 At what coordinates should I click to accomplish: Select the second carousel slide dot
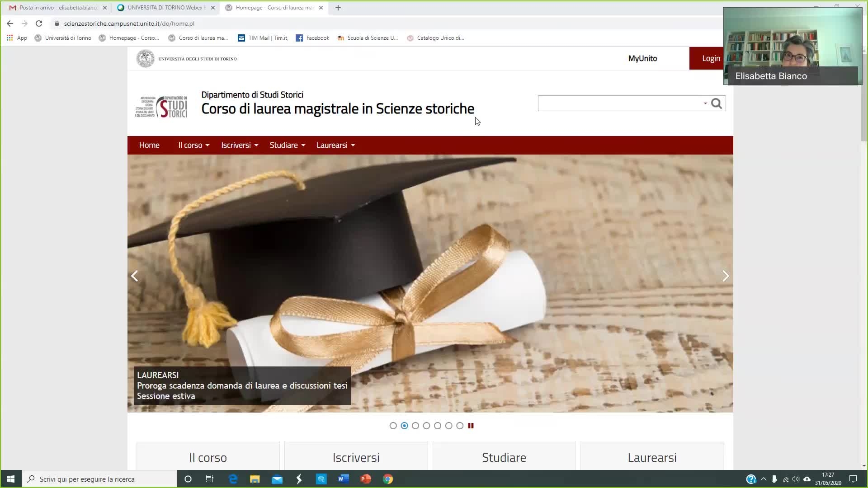coord(405,426)
